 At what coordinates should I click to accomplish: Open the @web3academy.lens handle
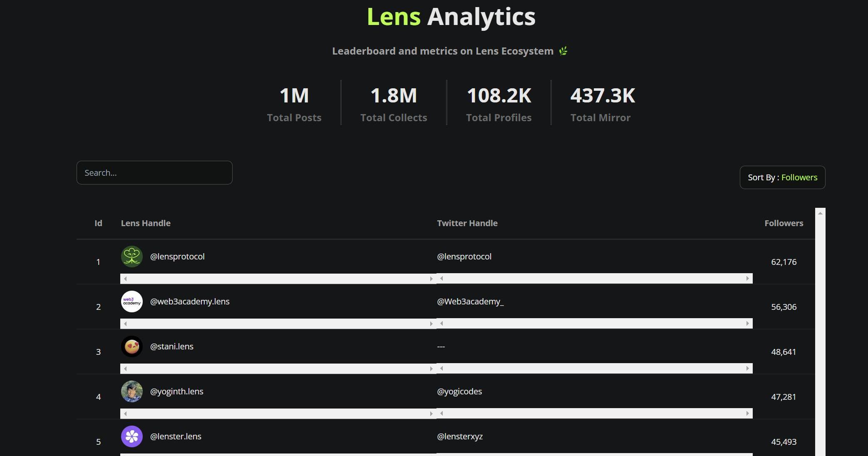coord(190,302)
